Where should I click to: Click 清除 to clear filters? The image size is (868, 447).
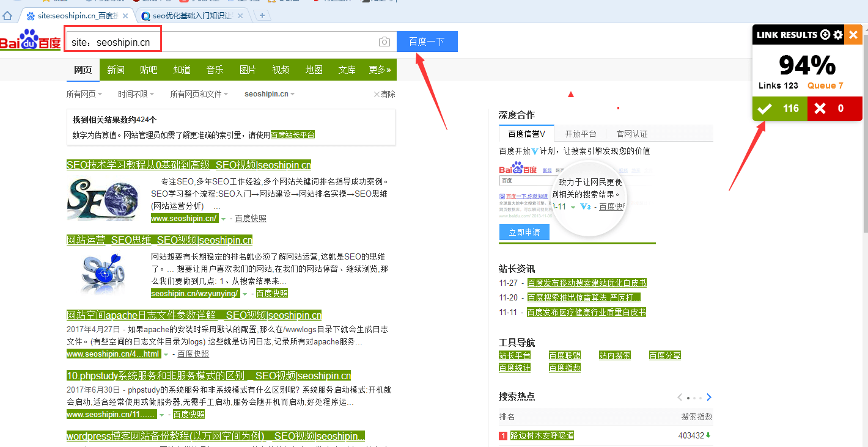pos(384,94)
